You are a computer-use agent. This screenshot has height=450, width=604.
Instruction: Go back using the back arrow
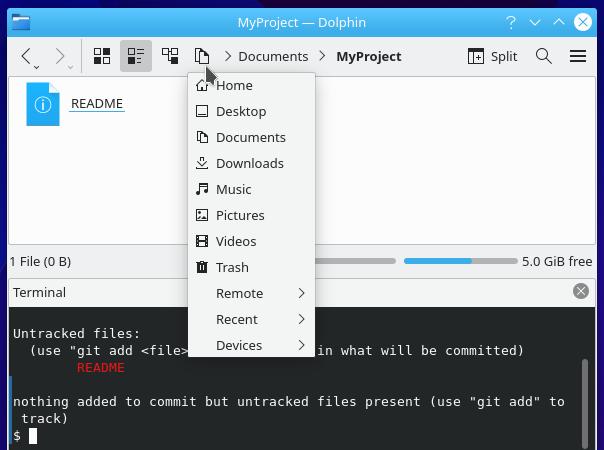pyautogui.click(x=27, y=57)
